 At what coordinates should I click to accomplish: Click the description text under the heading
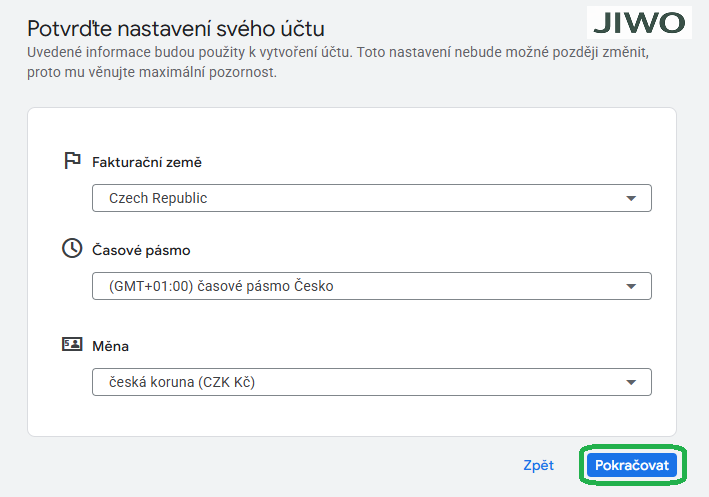[x=336, y=62]
